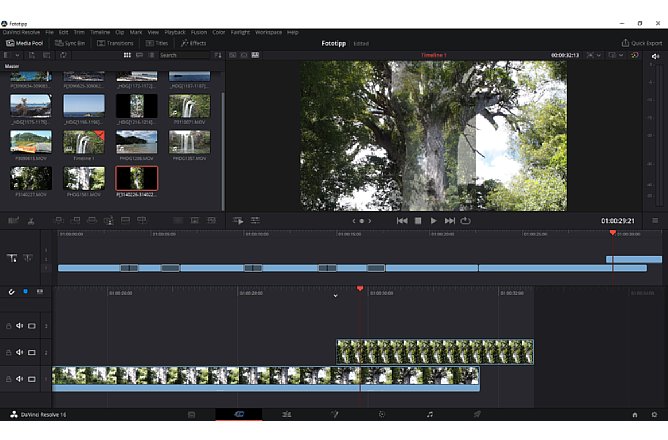Toggle video visibility for track 3

pyautogui.click(x=32, y=326)
